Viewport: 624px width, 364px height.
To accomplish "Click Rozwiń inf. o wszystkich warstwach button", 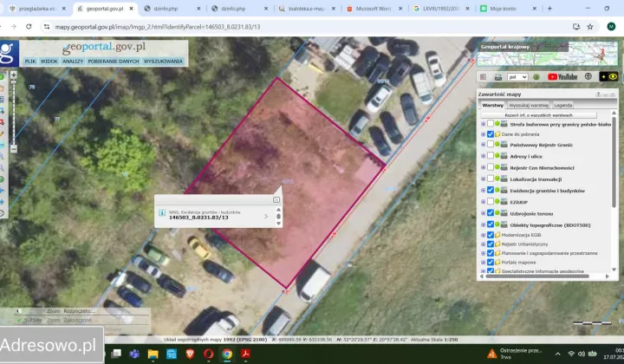I will (538, 115).
